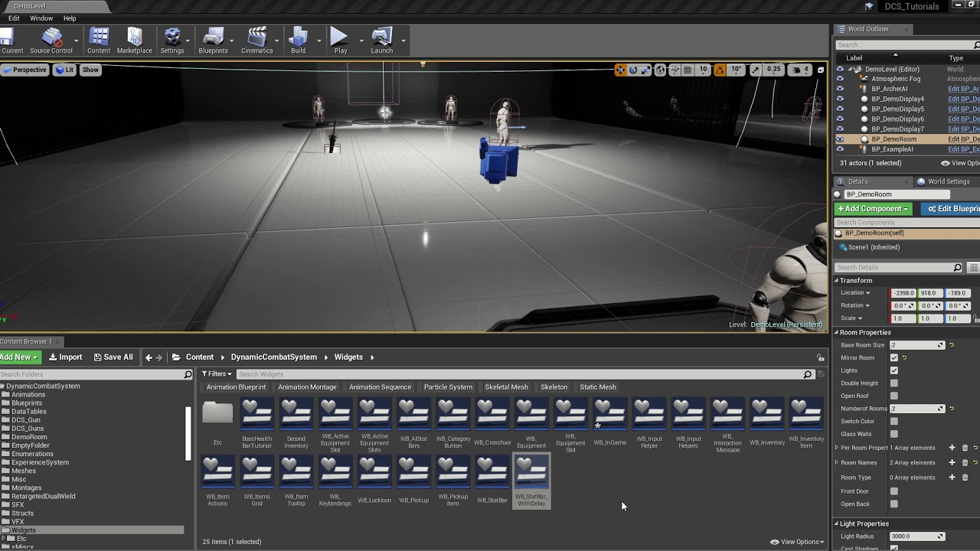Toggle scale snapping icon in viewport
This screenshot has height=551, width=980.
tap(756, 70)
